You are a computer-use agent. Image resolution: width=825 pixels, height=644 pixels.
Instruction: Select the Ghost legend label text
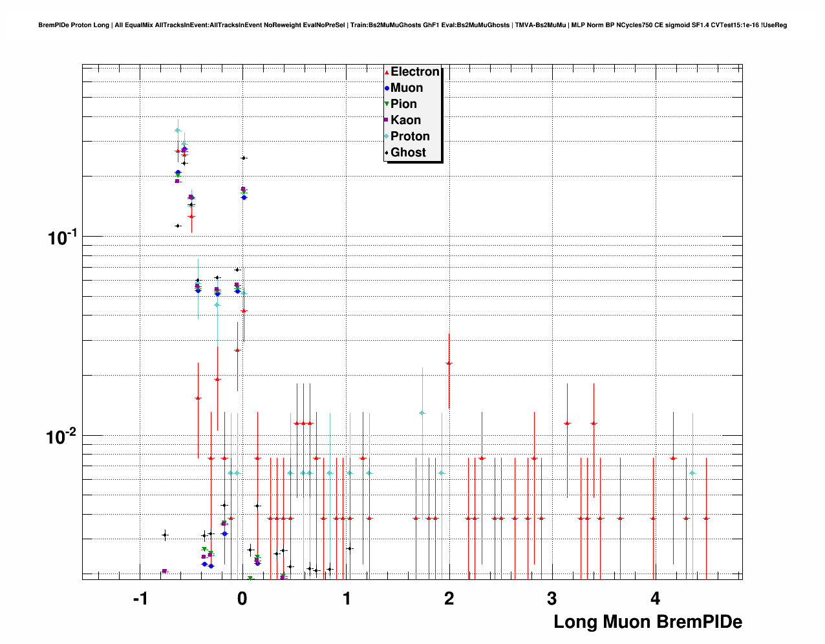point(408,153)
